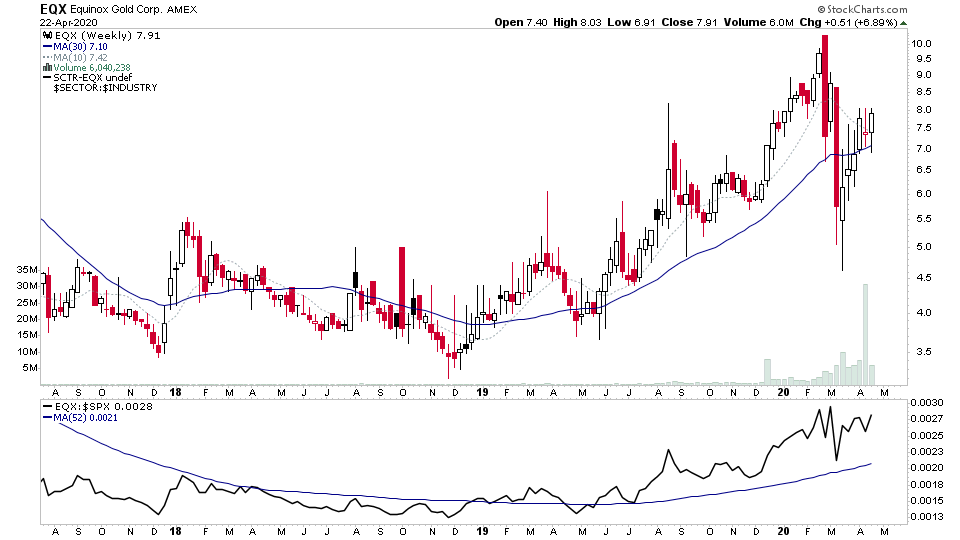Click the green up-arrow change indicator

pyautogui.click(x=904, y=23)
